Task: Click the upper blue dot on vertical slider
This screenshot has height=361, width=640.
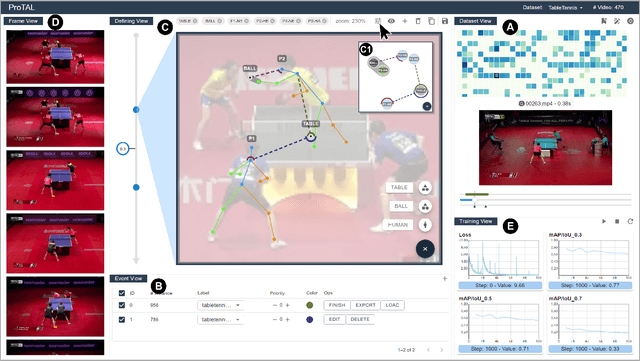Action: 136,109
